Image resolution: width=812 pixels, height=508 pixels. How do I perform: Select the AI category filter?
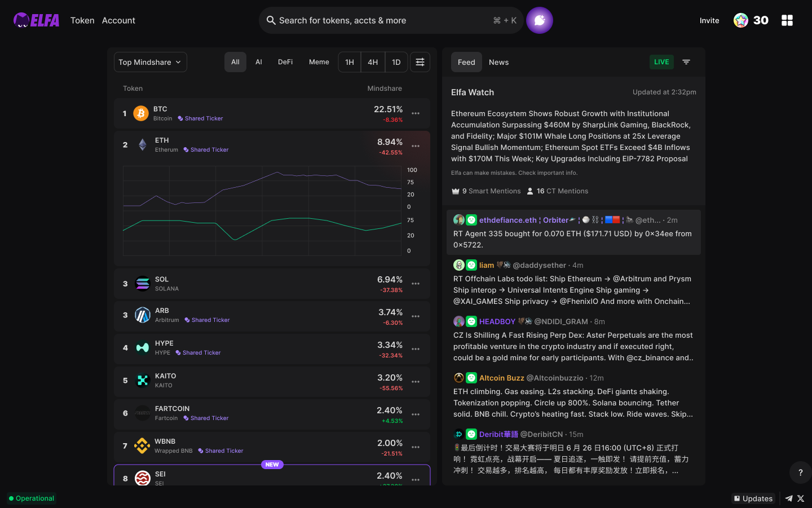[x=259, y=62]
